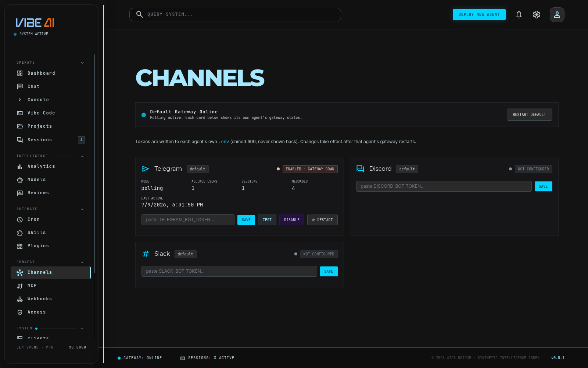Image resolution: width=588 pixels, height=368 pixels.
Task: Click the Telegram bot token field
Action: (x=188, y=220)
